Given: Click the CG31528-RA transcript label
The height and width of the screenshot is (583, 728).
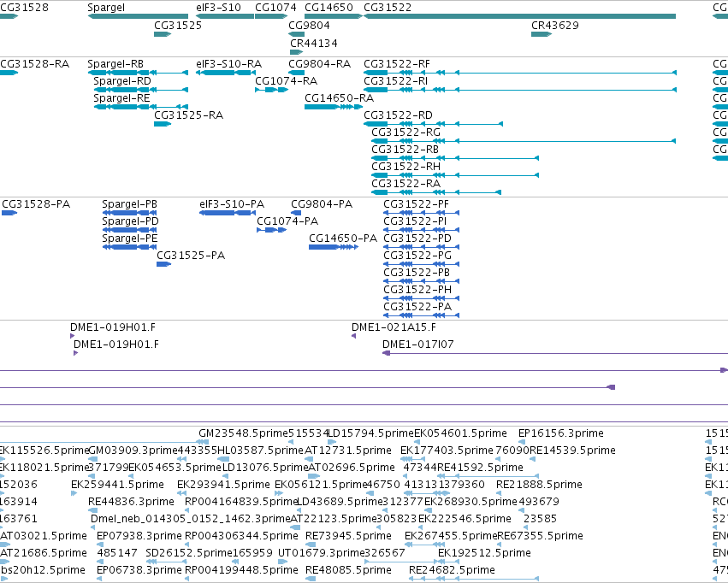Looking at the screenshot, I should click(35, 63).
